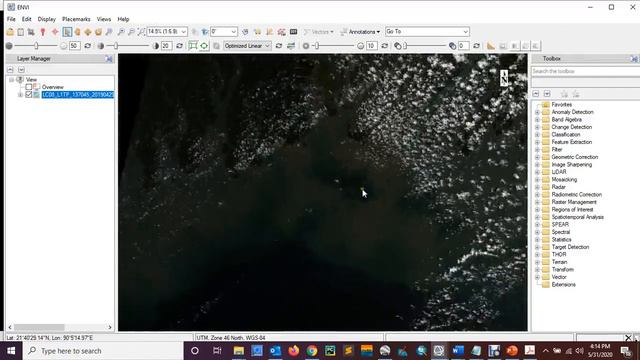640x360 pixels.
Task: Toggle the Overview layer checkbox
Action: (29, 87)
